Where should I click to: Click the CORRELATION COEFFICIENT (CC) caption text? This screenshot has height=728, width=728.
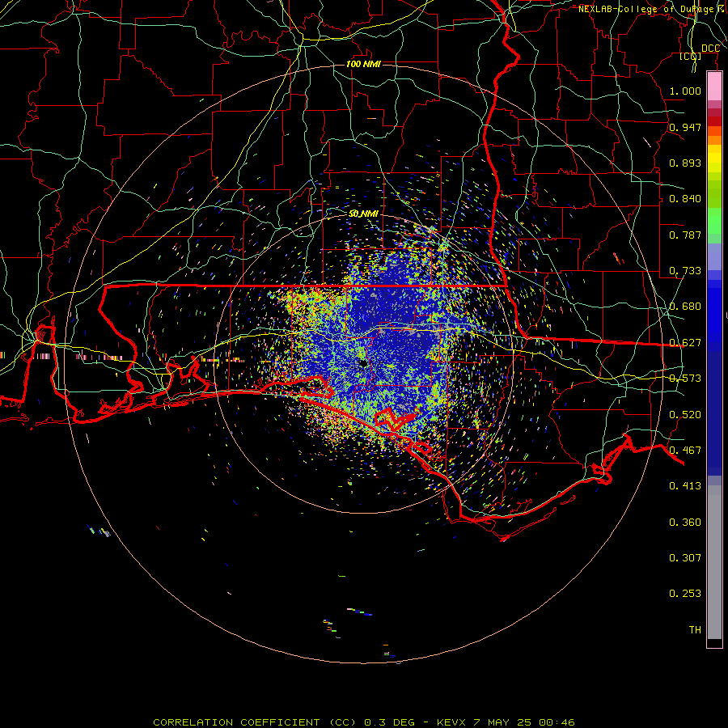pos(254,722)
